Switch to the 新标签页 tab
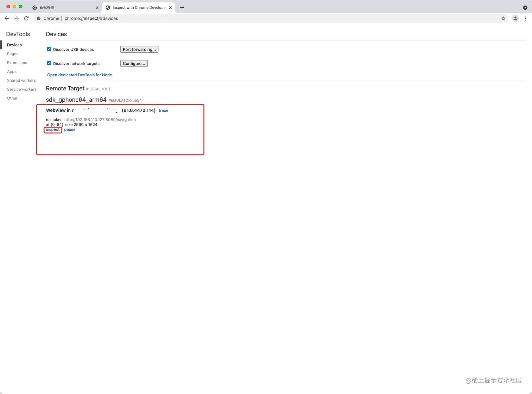Viewport: 532px width, 394px height. (x=65, y=7)
